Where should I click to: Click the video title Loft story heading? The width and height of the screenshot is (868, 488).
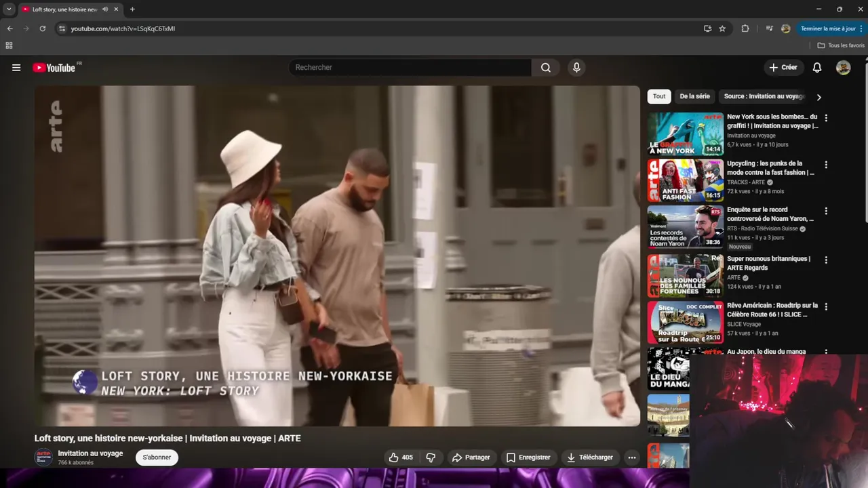167,439
